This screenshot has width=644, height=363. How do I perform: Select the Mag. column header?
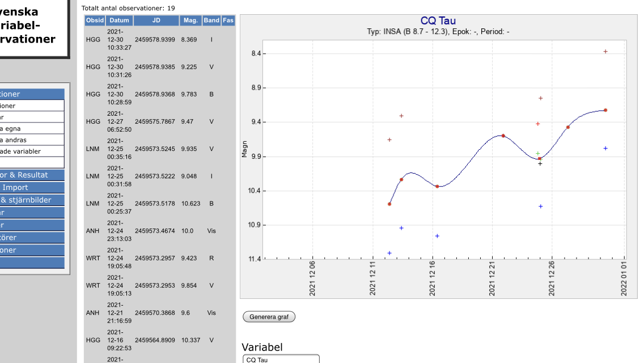[190, 20]
